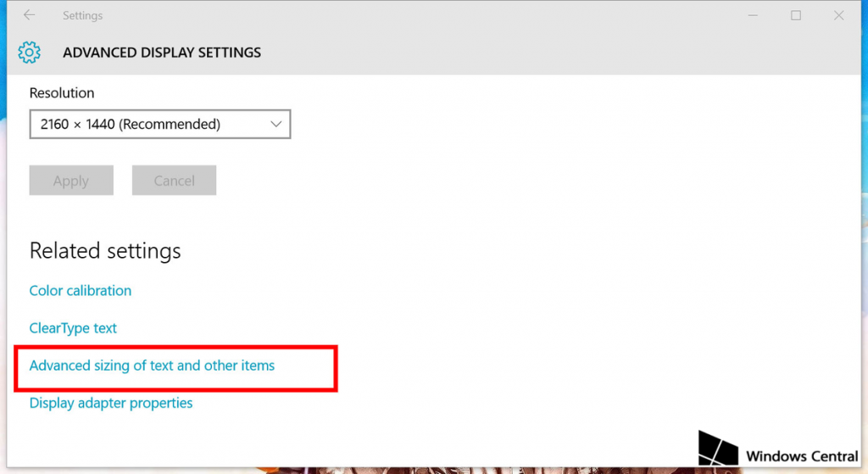This screenshot has height=474, width=868.
Task: Click the Settings title in title bar
Action: tap(82, 15)
